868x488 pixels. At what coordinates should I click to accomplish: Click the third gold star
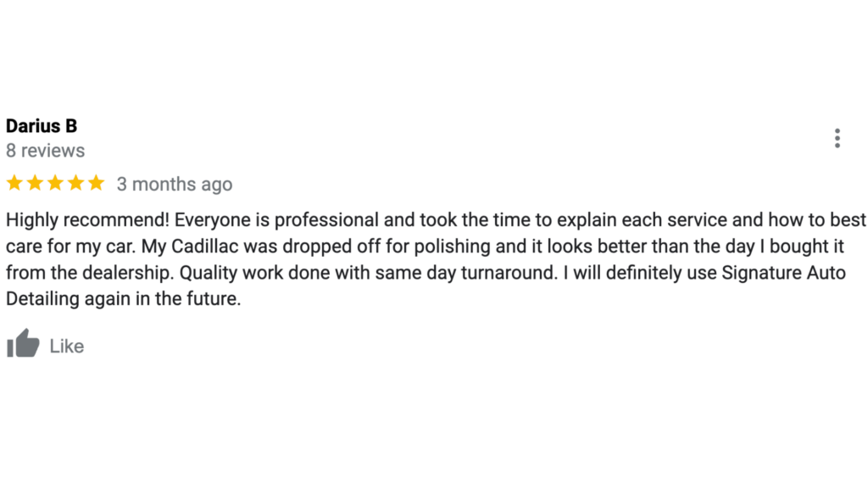pyautogui.click(x=55, y=183)
